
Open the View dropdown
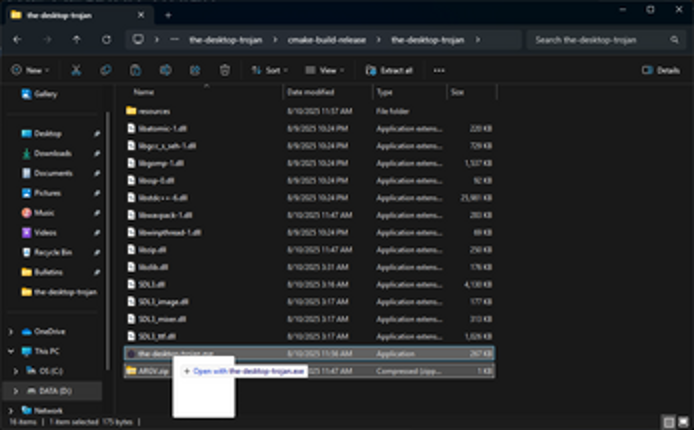(324, 70)
